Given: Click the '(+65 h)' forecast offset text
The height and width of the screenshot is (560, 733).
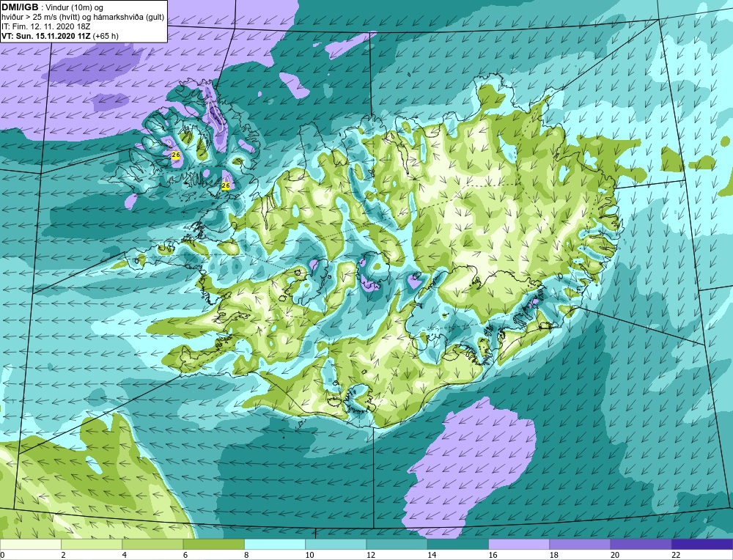Looking at the screenshot, I should click(x=106, y=36).
